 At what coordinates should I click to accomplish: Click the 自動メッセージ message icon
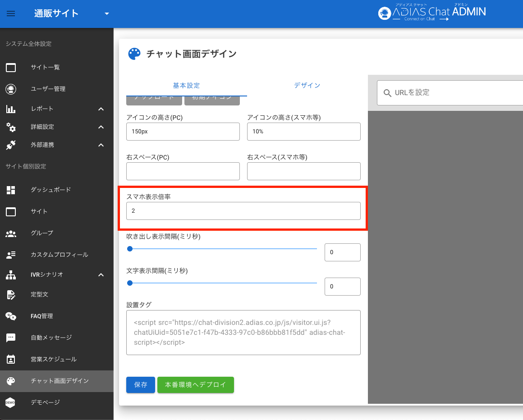(x=11, y=338)
